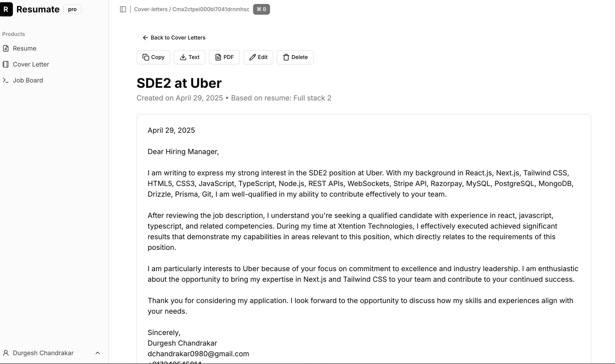
Task: Copy the cover letter
Action: click(153, 57)
